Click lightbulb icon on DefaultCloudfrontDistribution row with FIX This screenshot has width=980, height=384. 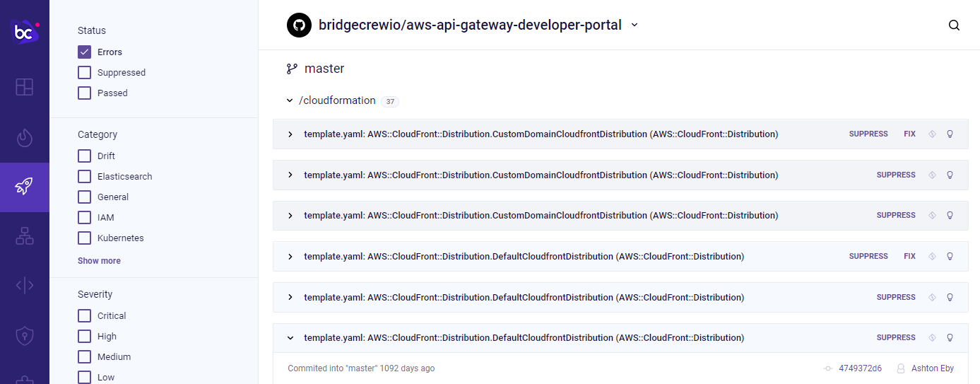point(950,256)
